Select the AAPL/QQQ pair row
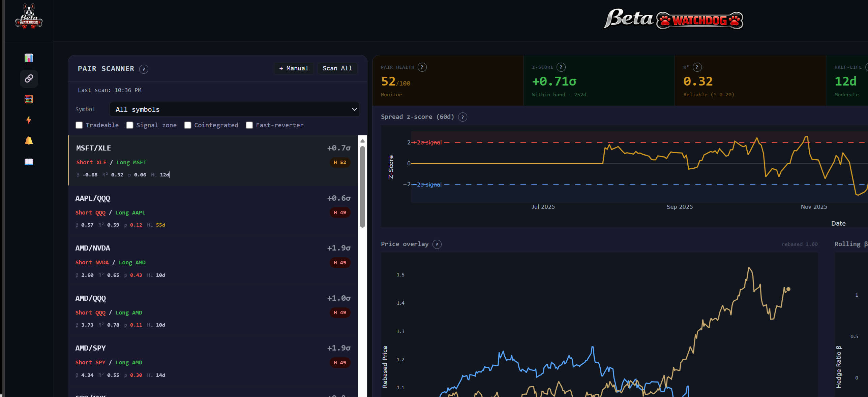 tap(213, 211)
